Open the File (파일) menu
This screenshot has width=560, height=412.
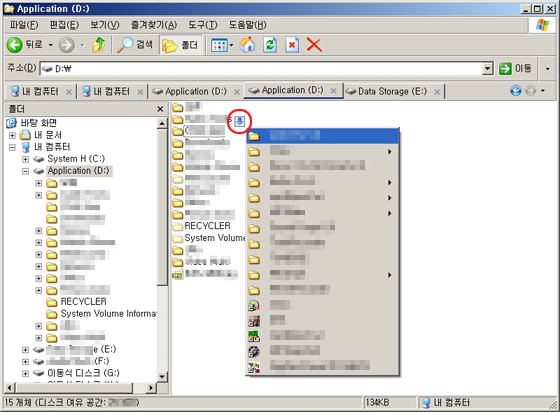pos(24,25)
